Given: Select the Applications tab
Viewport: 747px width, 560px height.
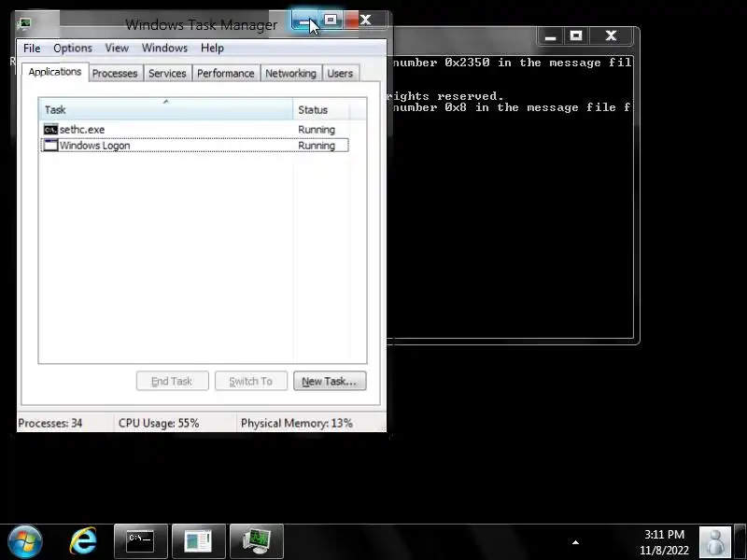Looking at the screenshot, I should (x=55, y=72).
